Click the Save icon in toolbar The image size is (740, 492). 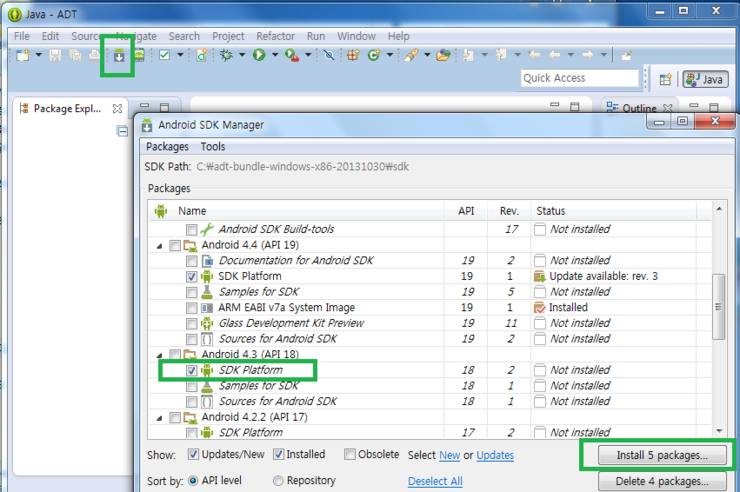point(55,56)
